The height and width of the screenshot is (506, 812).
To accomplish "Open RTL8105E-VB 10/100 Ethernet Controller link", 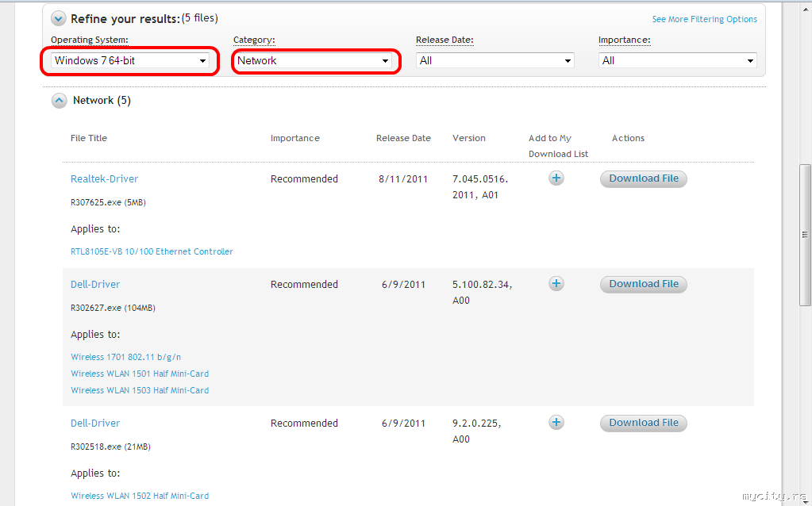I will [x=152, y=251].
